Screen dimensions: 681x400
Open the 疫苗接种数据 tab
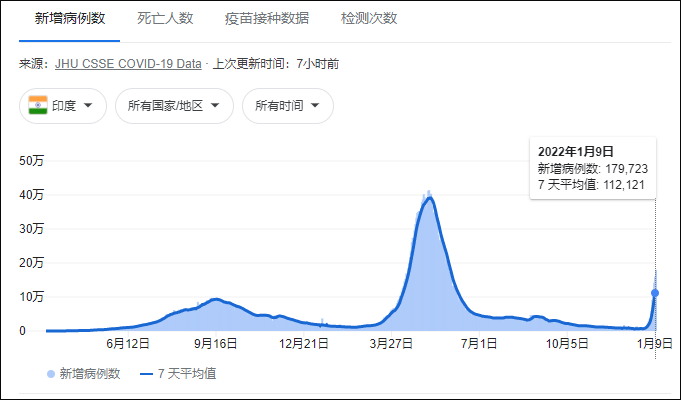coord(267,18)
